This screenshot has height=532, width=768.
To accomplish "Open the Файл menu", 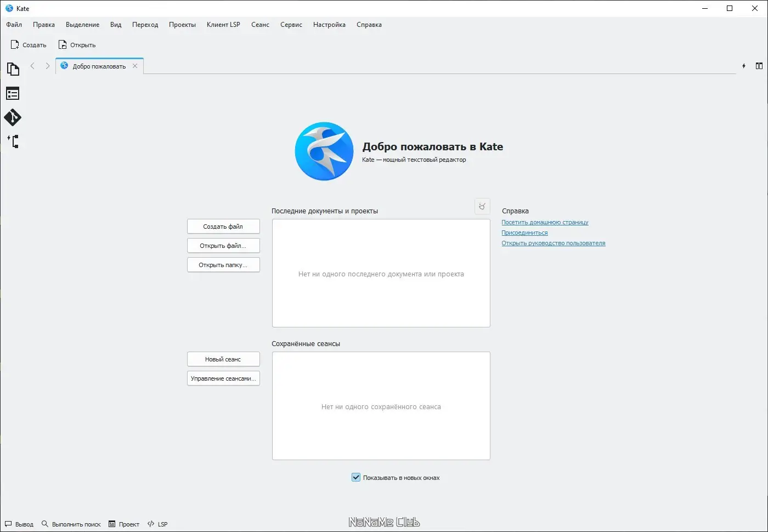I will pos(14,25).
